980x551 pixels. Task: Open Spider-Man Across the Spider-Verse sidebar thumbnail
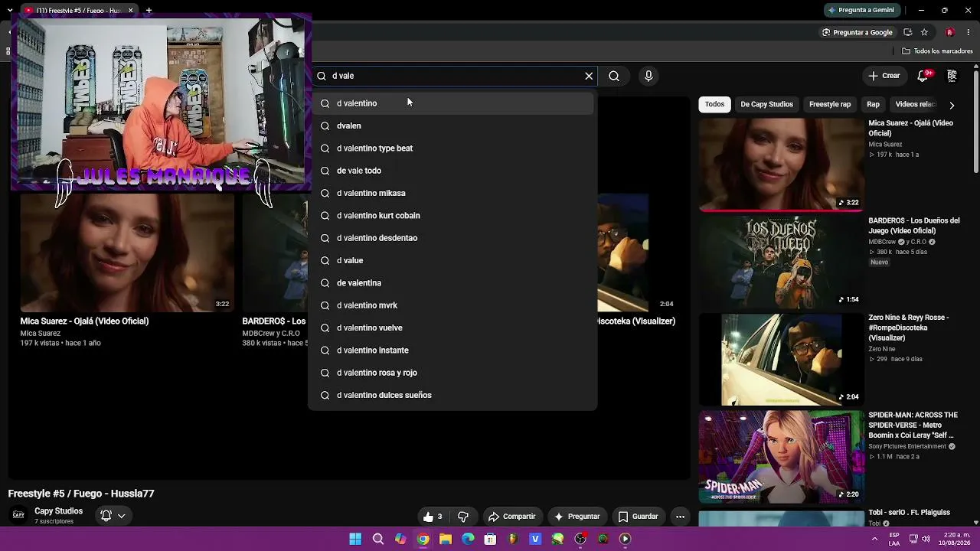pos(780,456)
